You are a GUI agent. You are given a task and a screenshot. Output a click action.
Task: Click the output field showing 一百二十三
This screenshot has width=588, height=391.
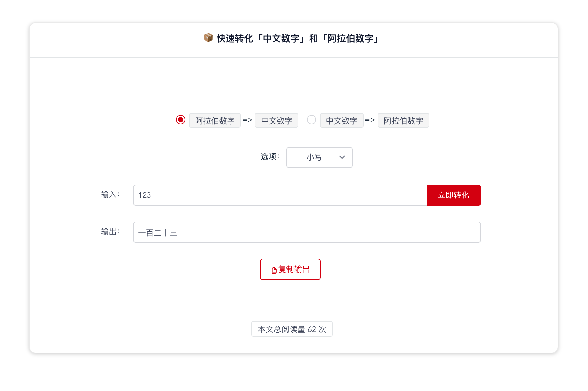[x=307, y=232]
